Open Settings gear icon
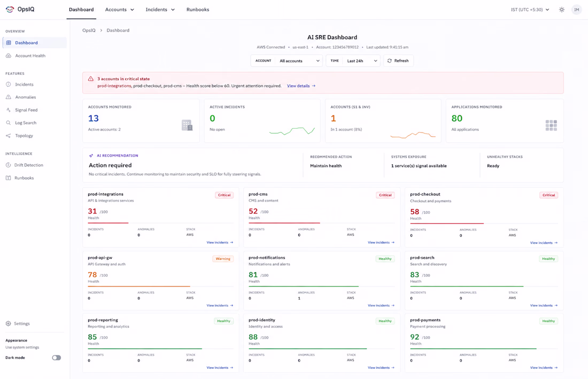Viewport: 588px width, 379px height. tap(8, 323)
